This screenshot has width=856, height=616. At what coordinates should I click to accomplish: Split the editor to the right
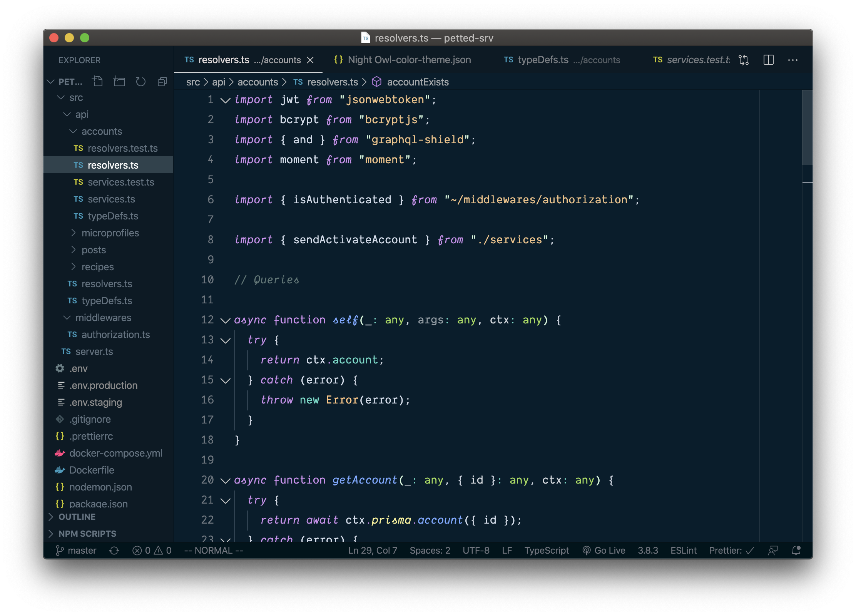769,60
